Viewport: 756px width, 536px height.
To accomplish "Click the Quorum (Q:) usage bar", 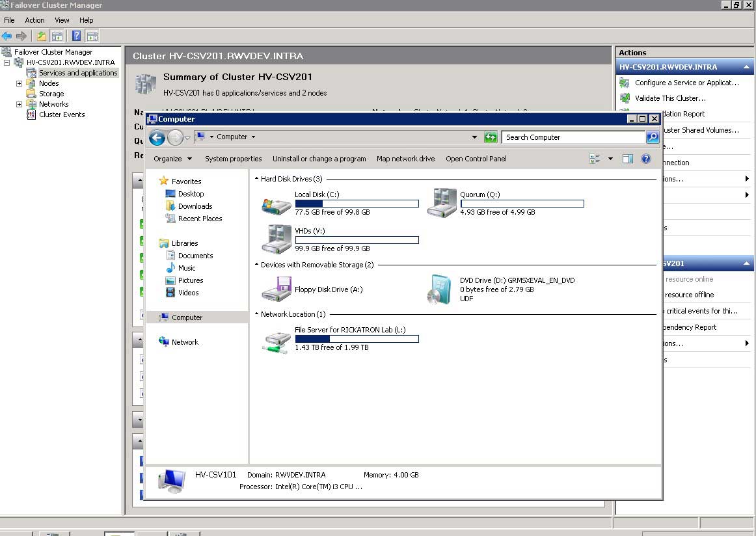I will tap(522, 204).
